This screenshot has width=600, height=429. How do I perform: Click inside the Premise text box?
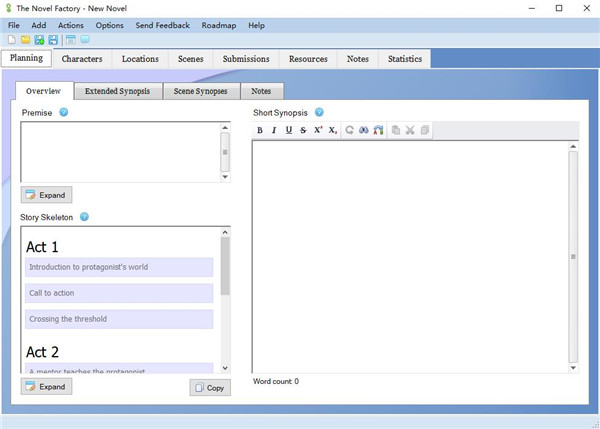[118, 152]
